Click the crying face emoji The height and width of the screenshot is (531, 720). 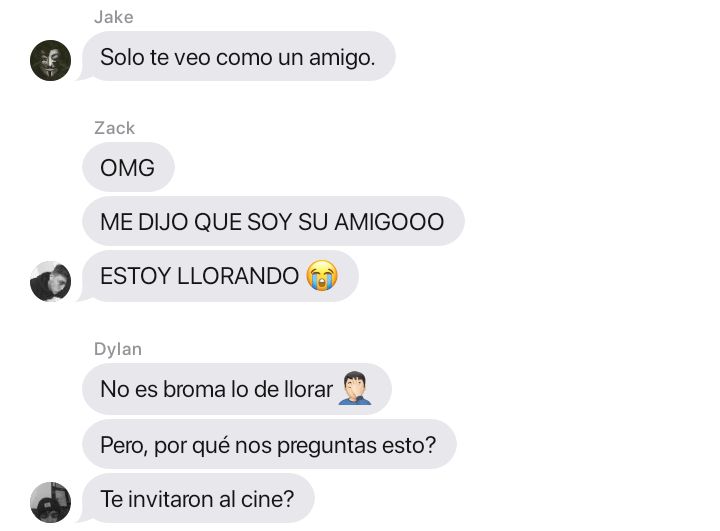[x=322, y=275]
